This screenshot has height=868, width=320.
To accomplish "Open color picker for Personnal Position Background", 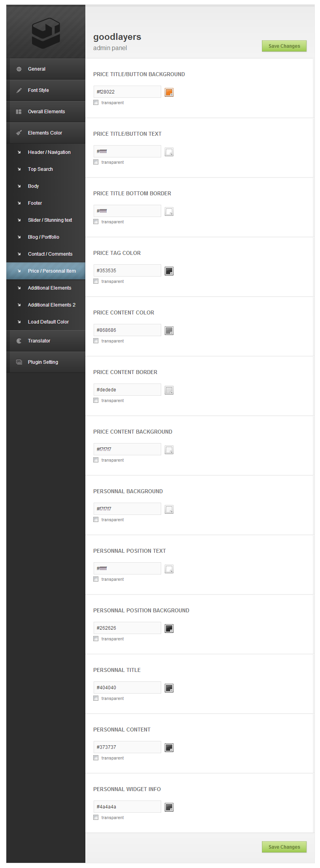I will tap(169, 629).
